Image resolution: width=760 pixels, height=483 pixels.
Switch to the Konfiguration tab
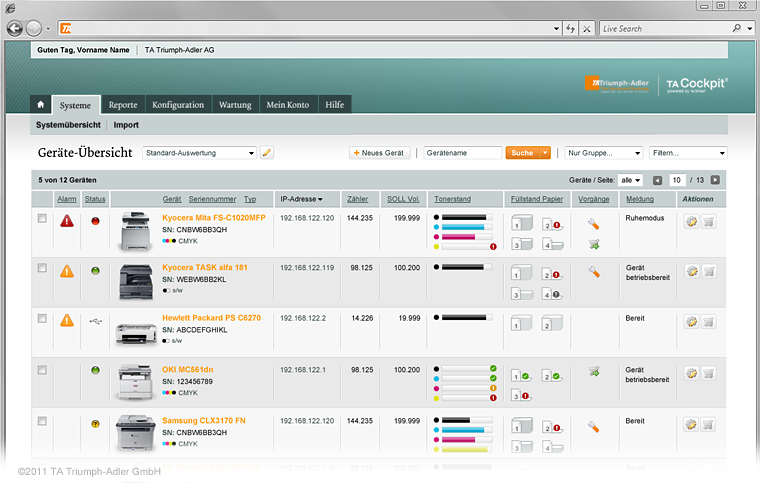click(x=178, y=105)
